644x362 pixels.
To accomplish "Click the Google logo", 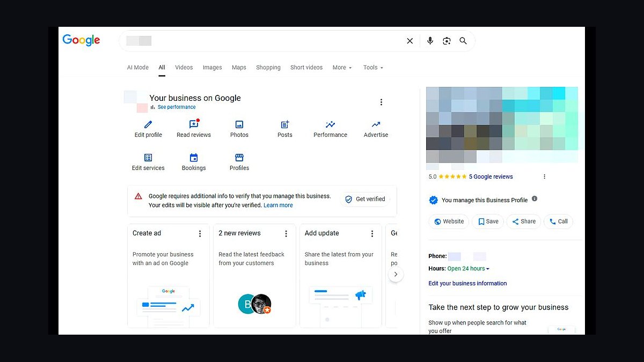I will click(x=81, y=40).
